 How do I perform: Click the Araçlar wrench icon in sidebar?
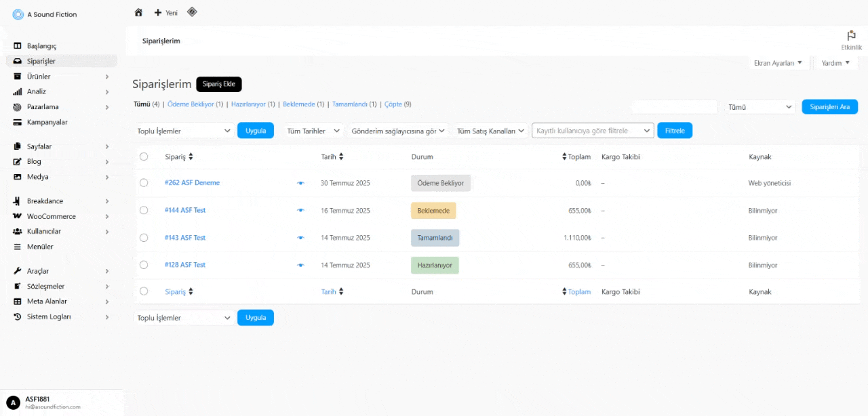click(18, 271)
